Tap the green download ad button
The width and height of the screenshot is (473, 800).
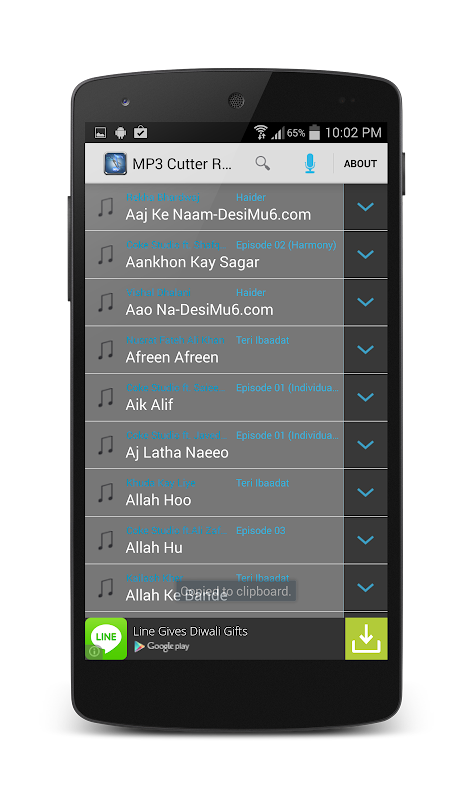coord(366,639)
